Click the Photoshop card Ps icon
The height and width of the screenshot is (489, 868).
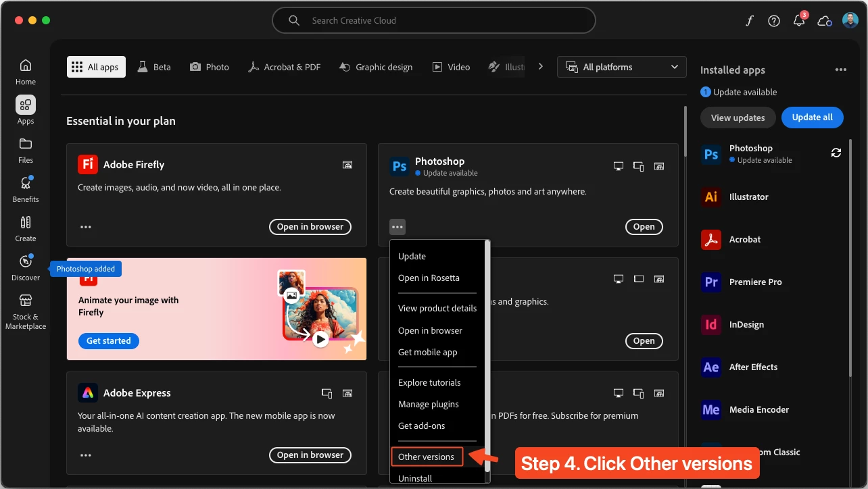tap(400, 166)
